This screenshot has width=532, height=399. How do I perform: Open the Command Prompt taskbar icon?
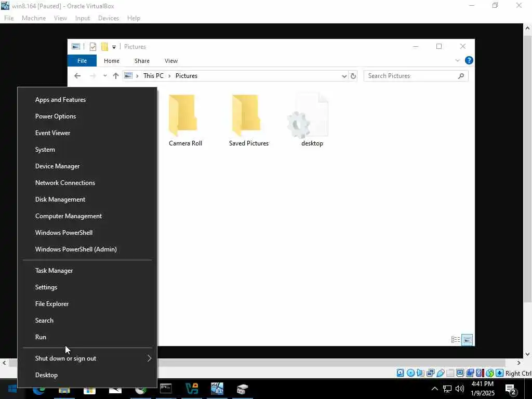[166, 389]
